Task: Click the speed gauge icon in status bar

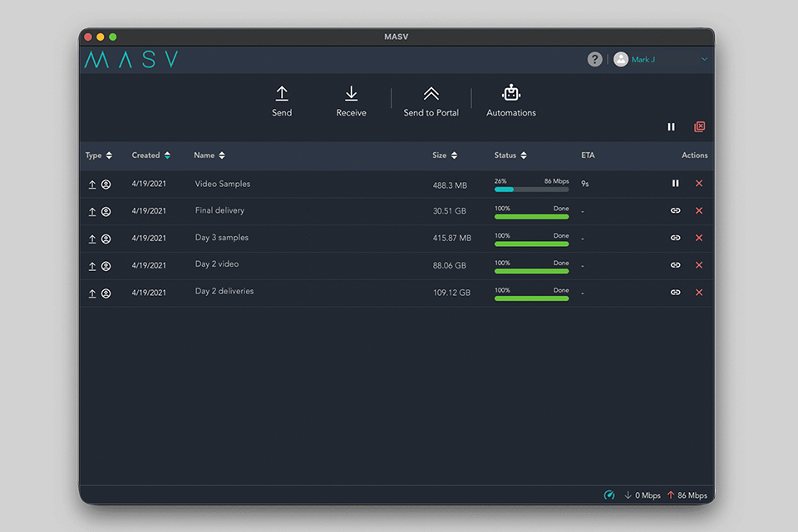Action: (608, 495)
